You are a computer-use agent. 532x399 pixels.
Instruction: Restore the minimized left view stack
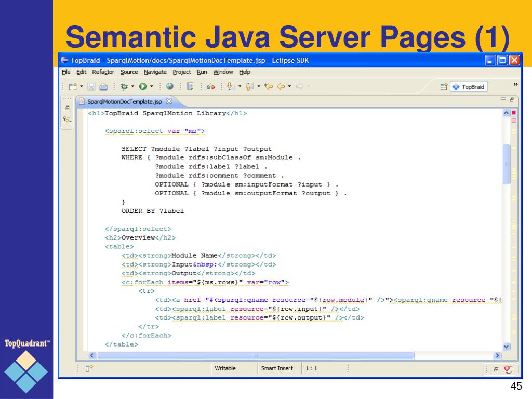67,108
